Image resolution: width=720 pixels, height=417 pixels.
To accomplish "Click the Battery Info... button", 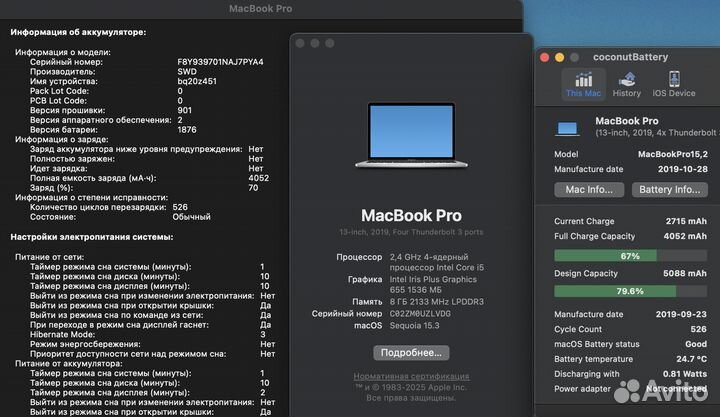I will (669, 190).
